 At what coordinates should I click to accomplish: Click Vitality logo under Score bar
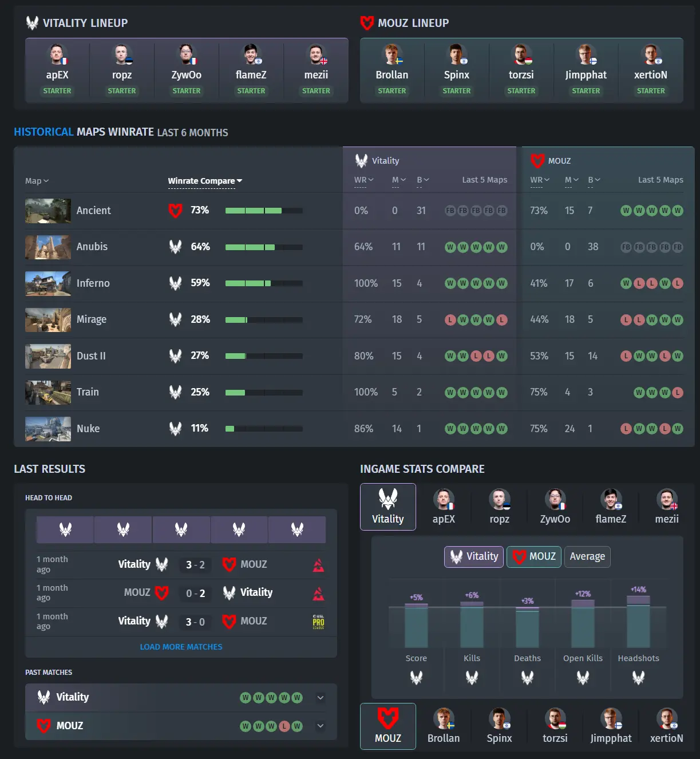coord(416,678)
